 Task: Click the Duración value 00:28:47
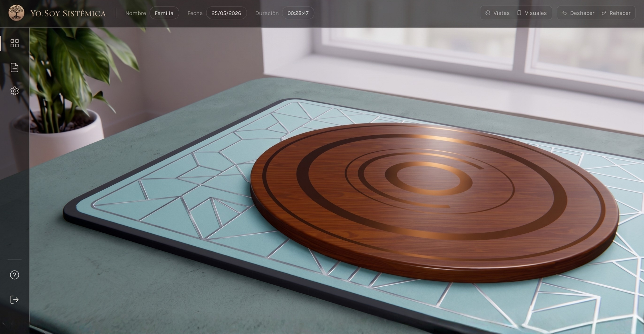pyautogui.click(x=298, y=13)
